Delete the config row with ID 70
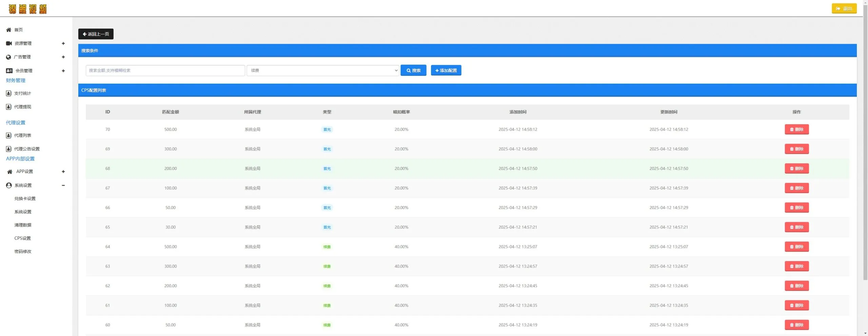The height and width of the screenshot is (336, 868). pos(796,129)
